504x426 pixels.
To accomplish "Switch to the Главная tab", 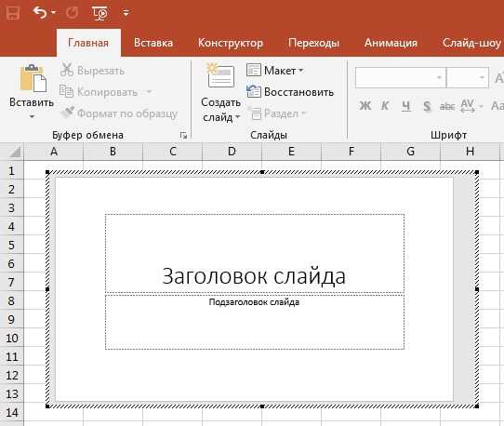I will click(x=88, y=43).
